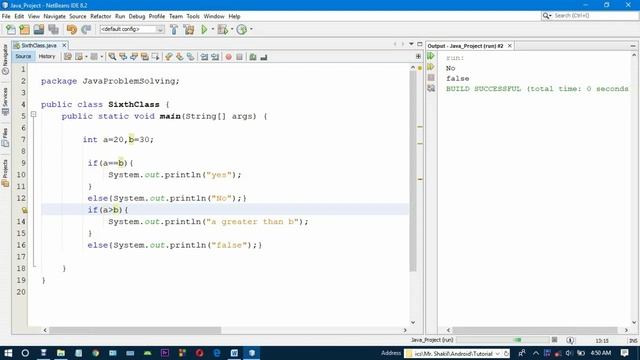Viewport: 640px width, 360px height.
Task: Expand the Run Project dropdown arrow
Action: (212, 29)
